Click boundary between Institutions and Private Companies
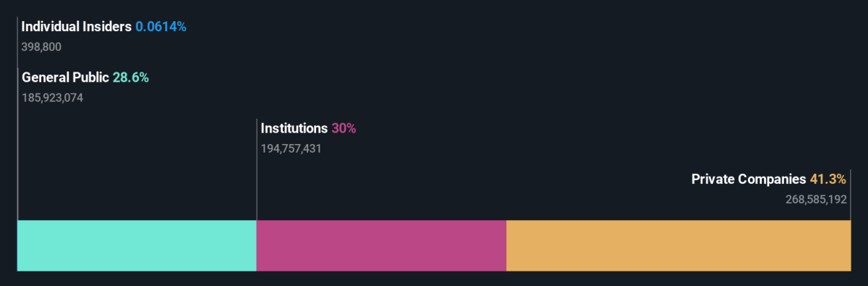Screen dimensions: 868x286 [506, 245]
